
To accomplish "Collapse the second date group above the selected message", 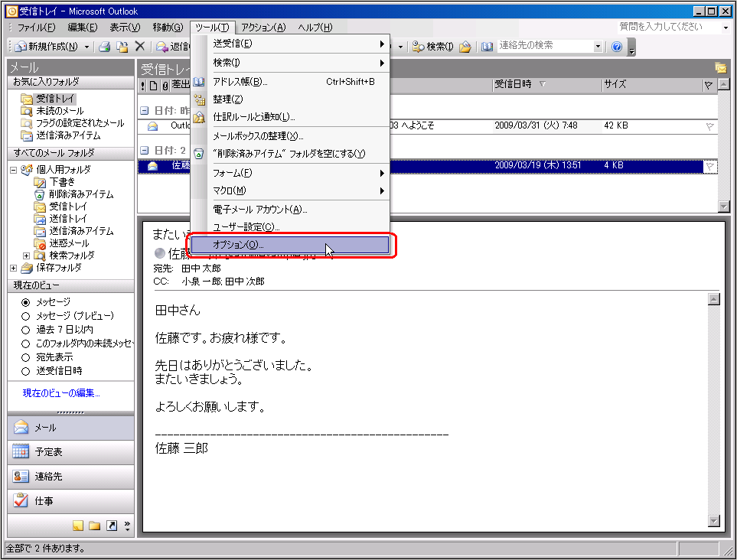I will coord(145,151).
